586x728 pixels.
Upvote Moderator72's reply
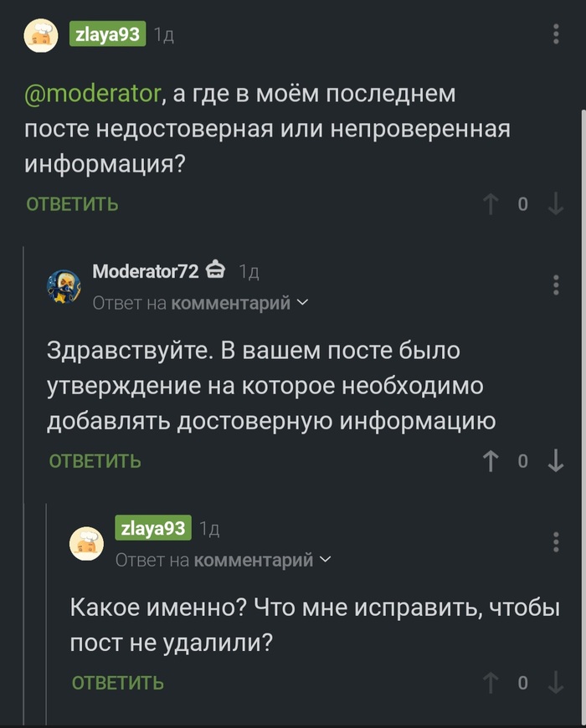click(491, 461)
